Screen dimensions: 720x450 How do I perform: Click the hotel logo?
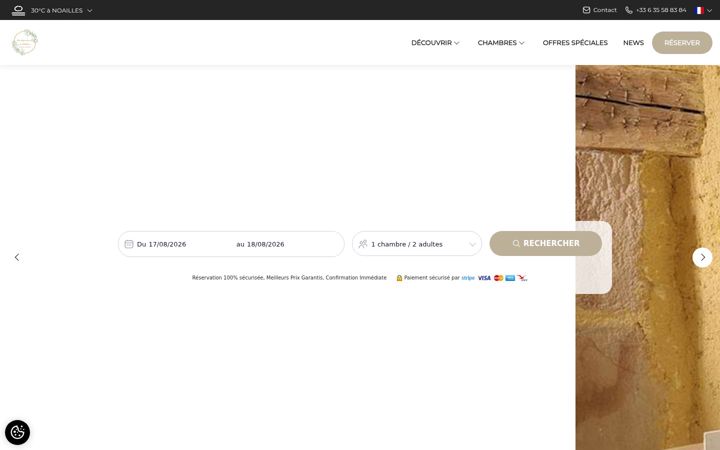click(x=25, y=42)
